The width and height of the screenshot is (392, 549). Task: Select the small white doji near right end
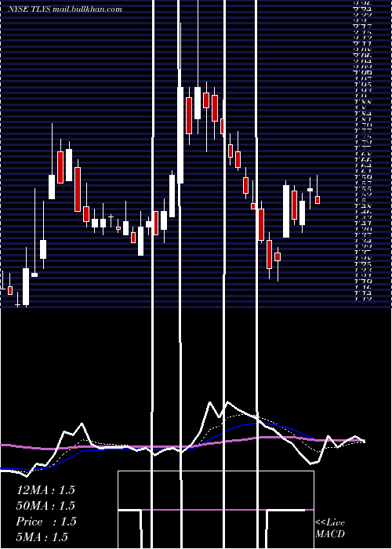pyautogui.click(x=310, y=190)
